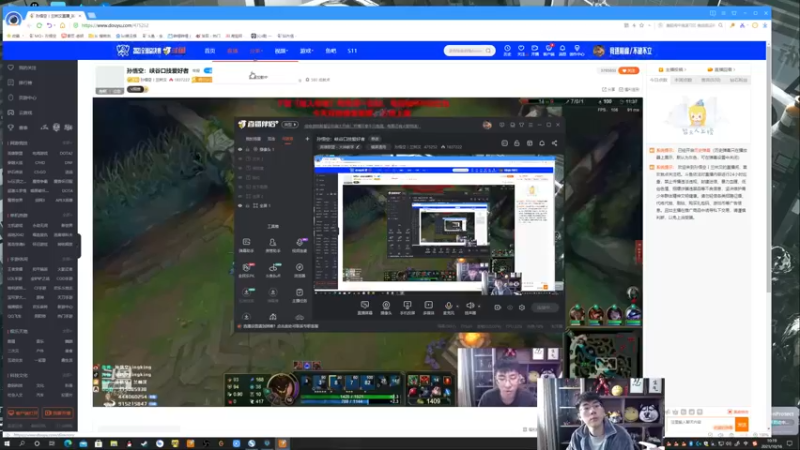Collapse the left sidebar with its edge handle
Viewport: 800px width, 450px height.
click(79, 245)
